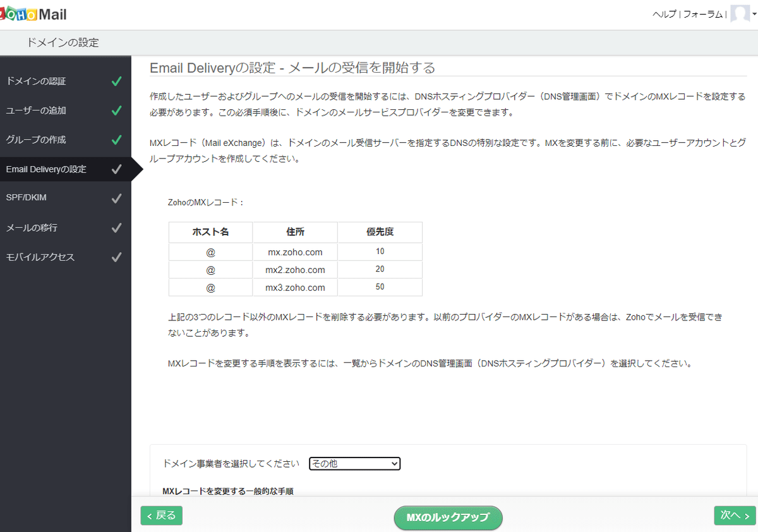This screenshot has height=532, width=758.
Task: Click the checkmark icon next to SPF/DKIM
Action: pos(116,198)
